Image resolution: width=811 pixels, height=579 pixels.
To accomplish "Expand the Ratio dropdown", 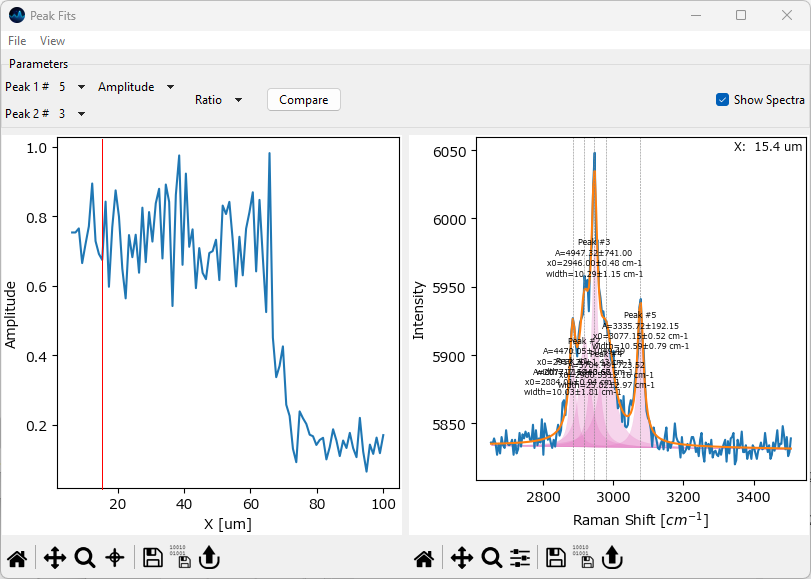I will click(x=219, y=100).
